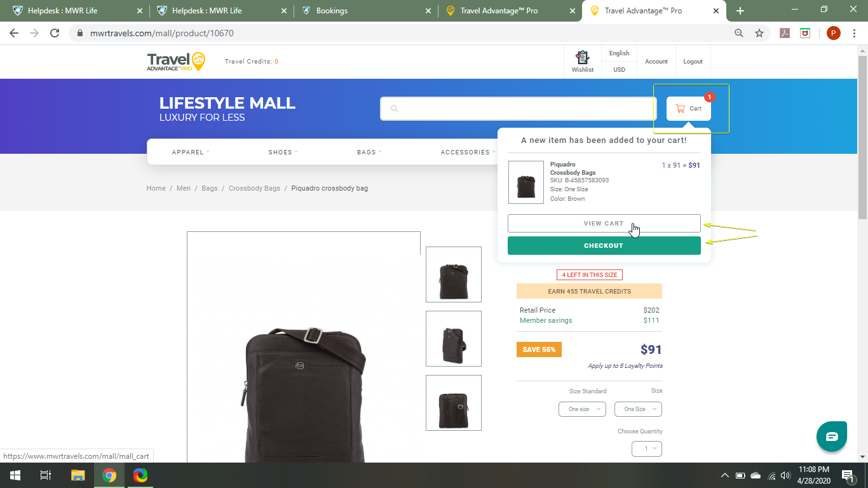Open the Size Standard dropdown
Image resolution: width=868 pixels, height=488 pixels.
coord(582,409)
